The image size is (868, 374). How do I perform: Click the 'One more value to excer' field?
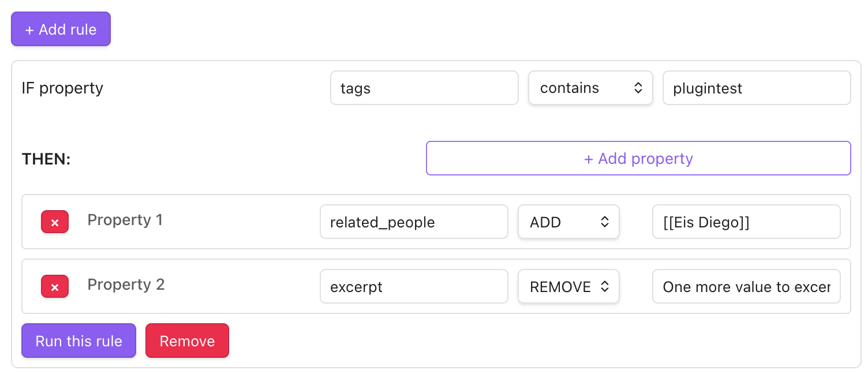click(x=746, y=287)
